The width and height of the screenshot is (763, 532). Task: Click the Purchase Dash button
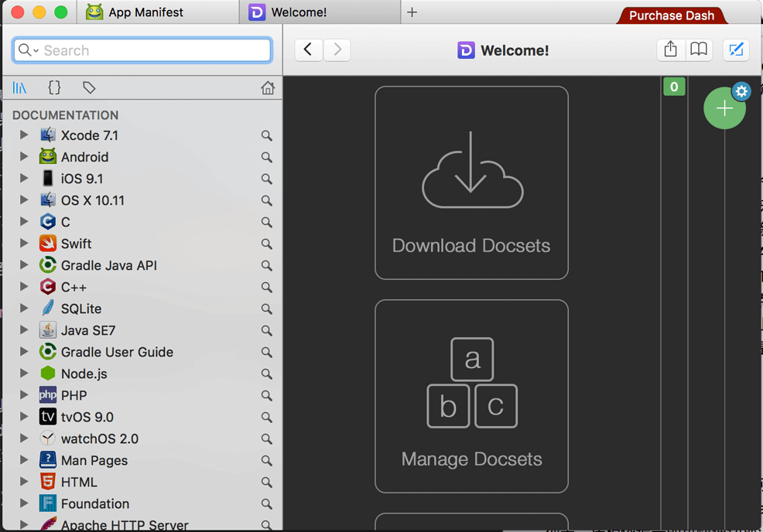(671, 15)
